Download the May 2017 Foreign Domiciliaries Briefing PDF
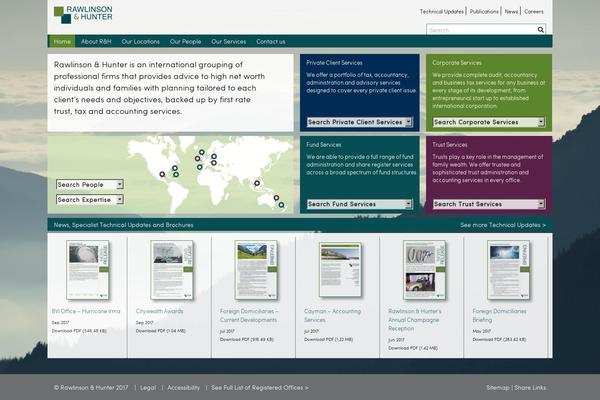Viewport: 600px width, 400px height. tap(499, 340)
